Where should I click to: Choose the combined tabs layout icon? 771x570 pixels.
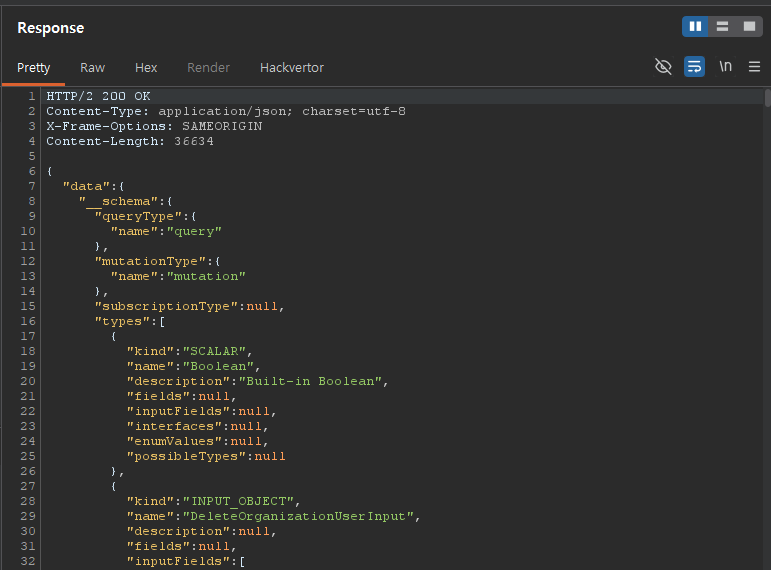pos(748,27)
